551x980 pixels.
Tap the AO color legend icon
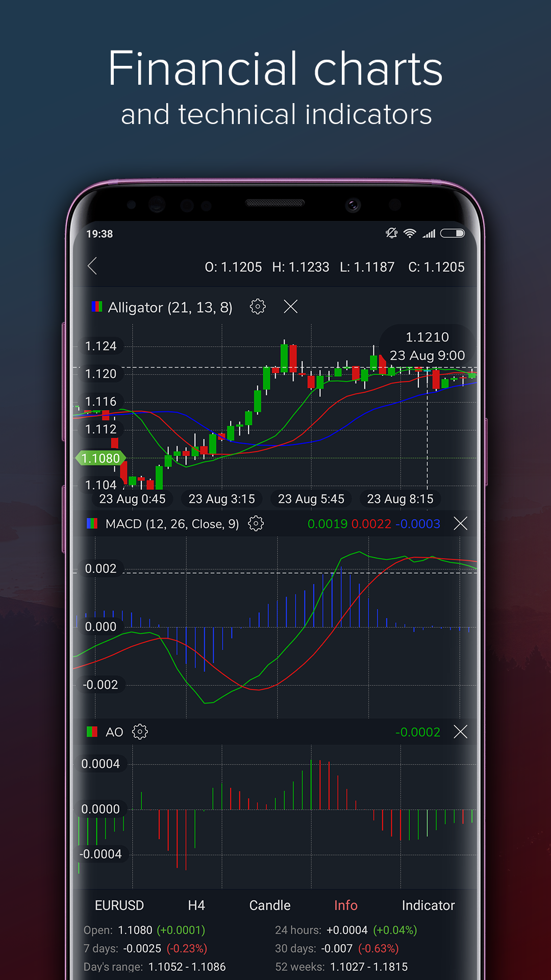coord(92,732)
